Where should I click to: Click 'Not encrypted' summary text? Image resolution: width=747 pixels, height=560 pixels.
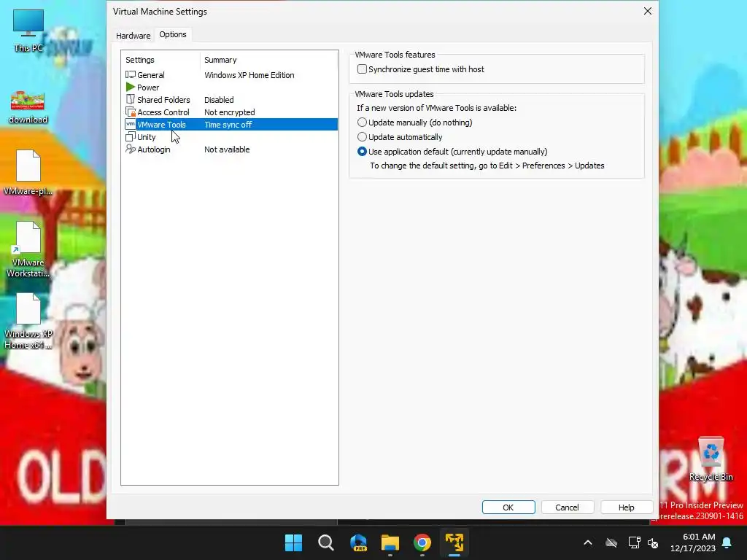click(x=230, y=112)
